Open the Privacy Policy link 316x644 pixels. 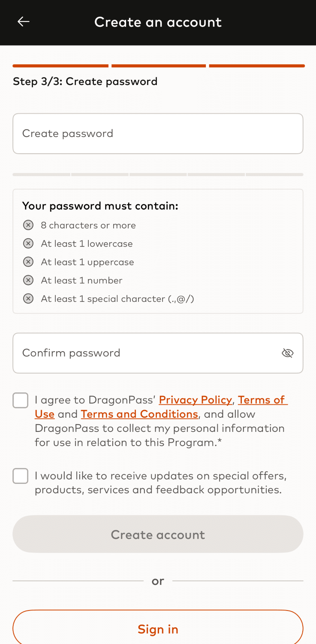pos(195,400)
